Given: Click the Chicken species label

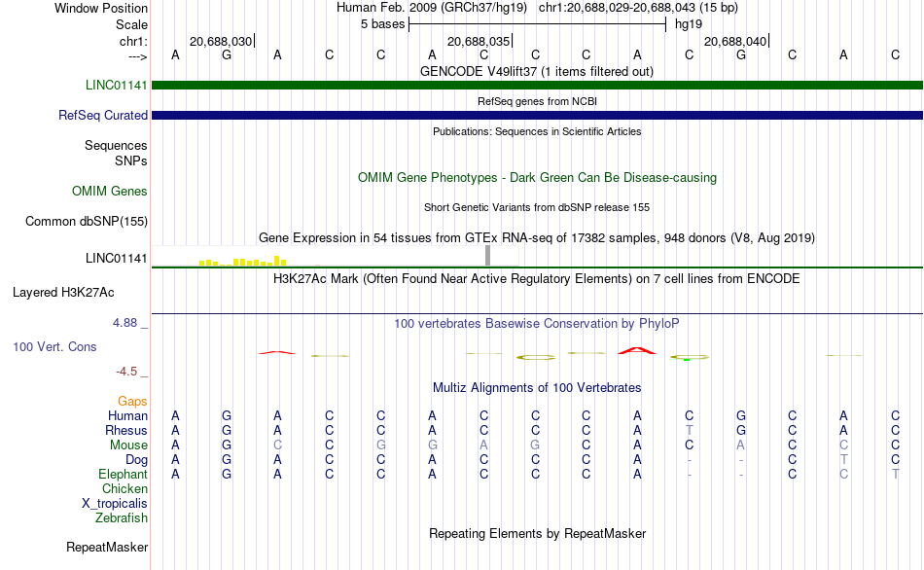Looking at the screenshot, I should pyautogui.click(x=124, y=488).
